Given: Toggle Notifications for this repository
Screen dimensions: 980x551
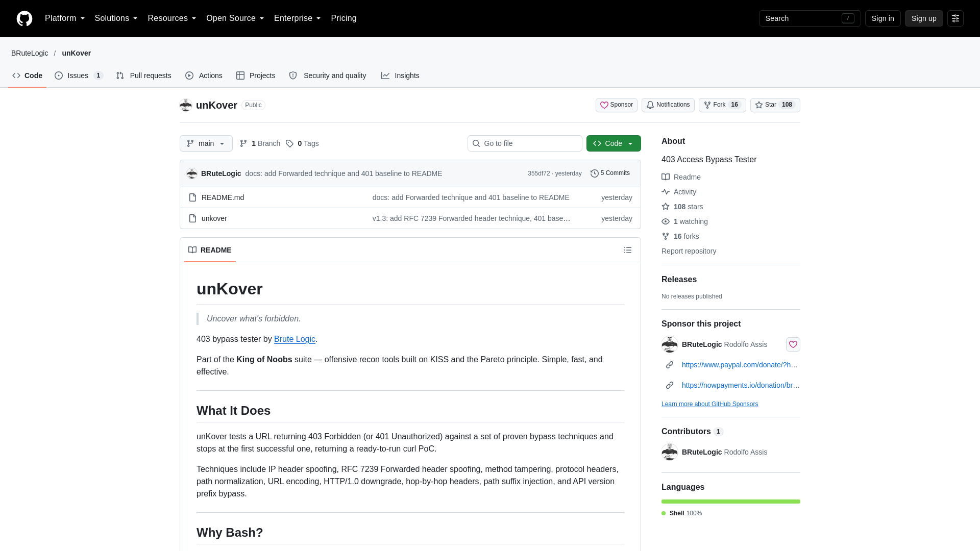Looking at the screenshot, I should (x=668, y=105).
